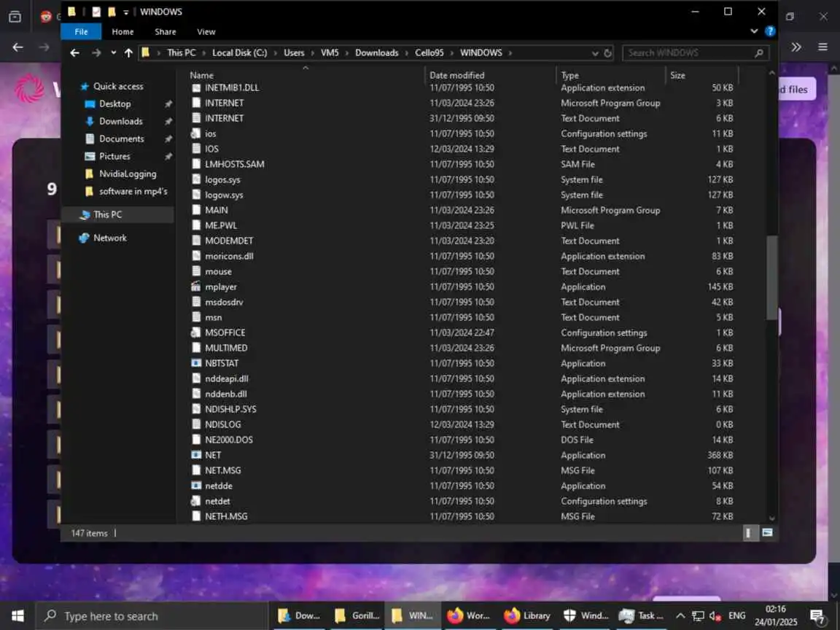Go back using the Explorer back arrow
840x630 pixels.
(75, 52)
